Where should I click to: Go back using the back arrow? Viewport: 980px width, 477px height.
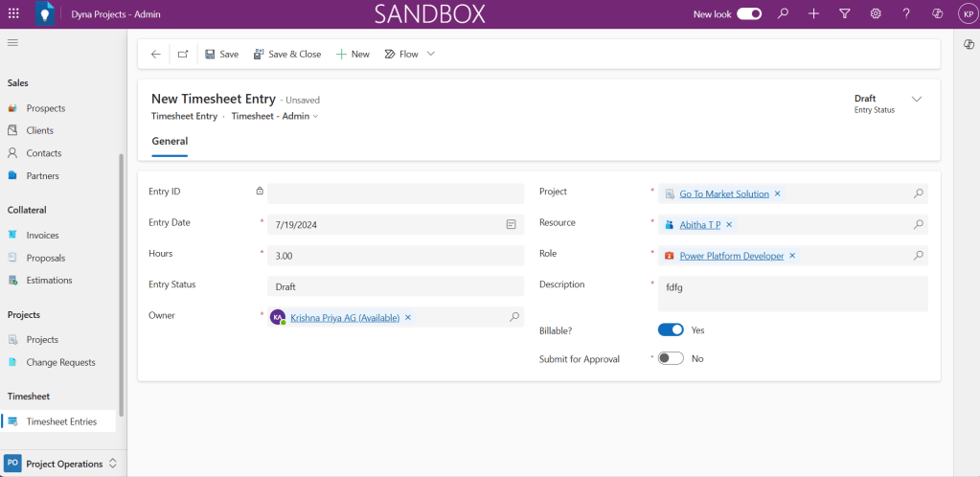pos(156,55)
